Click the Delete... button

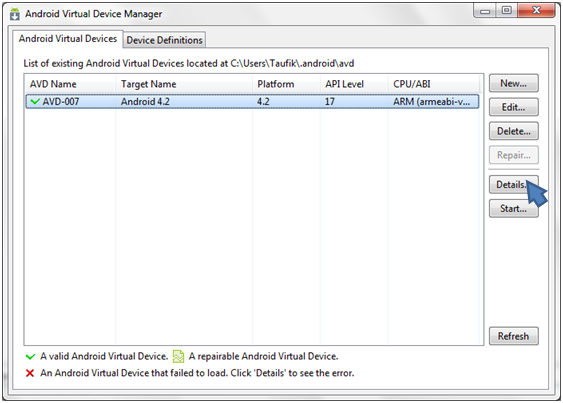pos(513,131)
